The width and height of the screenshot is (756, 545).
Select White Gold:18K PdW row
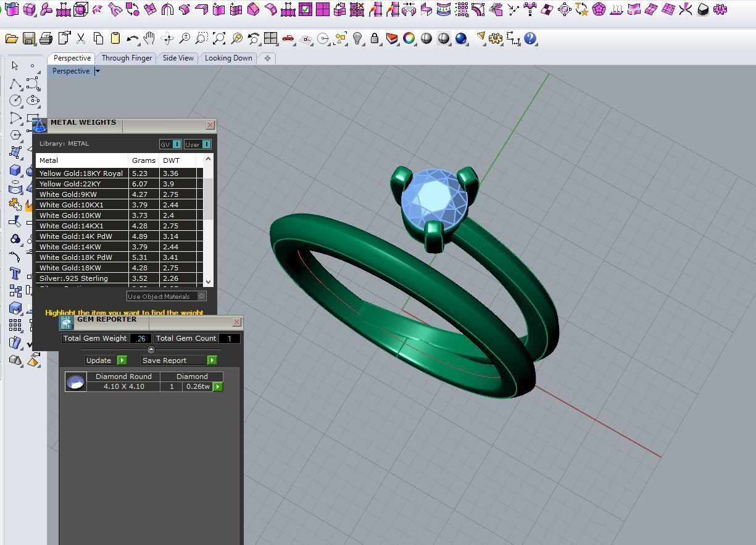(118, 257)
